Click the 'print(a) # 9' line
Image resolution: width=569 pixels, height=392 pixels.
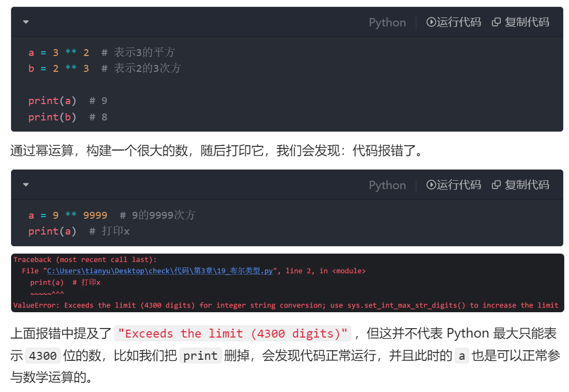point(68,101)
